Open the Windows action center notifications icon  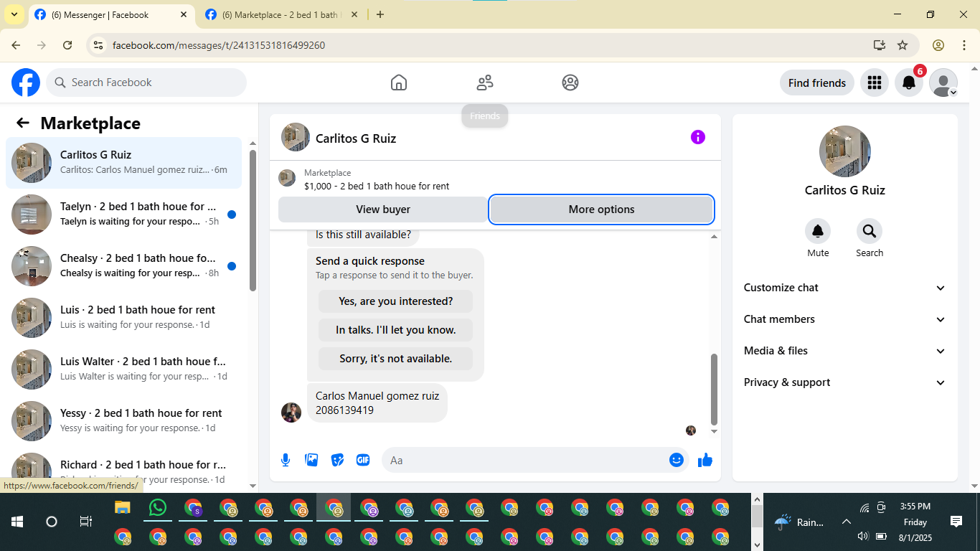(x=956, y=522)
